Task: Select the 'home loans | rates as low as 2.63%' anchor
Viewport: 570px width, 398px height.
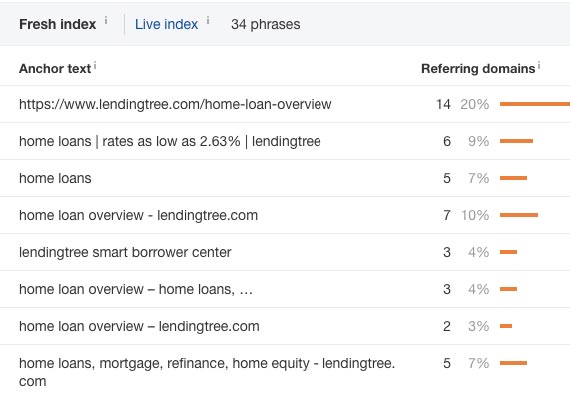Action: [169, 141]
